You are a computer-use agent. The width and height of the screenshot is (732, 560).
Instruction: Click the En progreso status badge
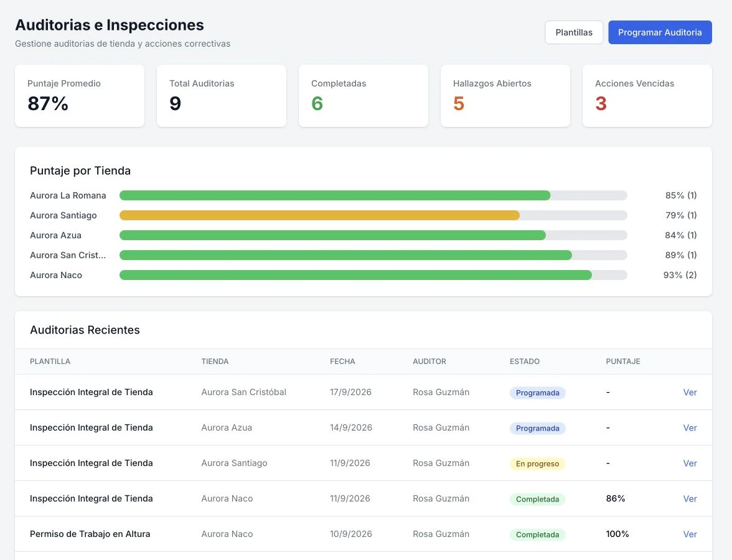click(537, 464)
